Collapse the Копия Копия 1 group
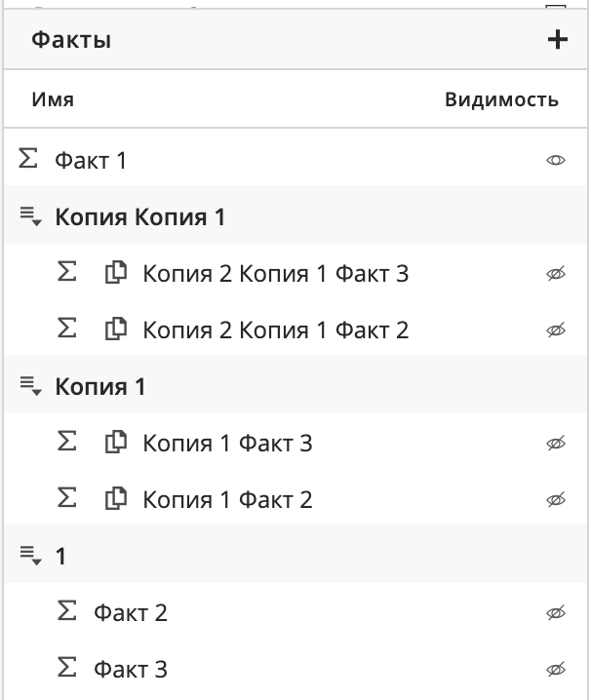591x700 pixels. tap(30, 217)
